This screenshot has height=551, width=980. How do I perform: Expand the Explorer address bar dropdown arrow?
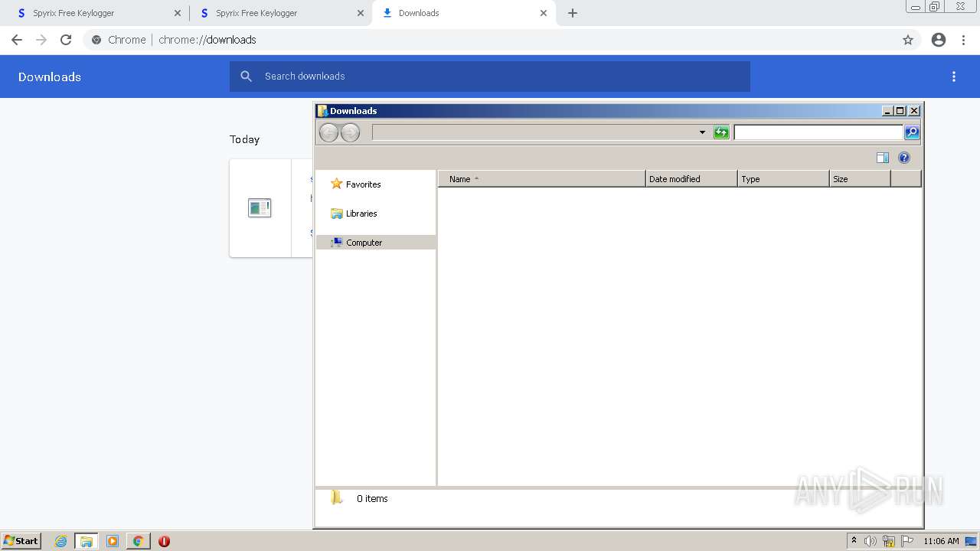coord(702,132)
